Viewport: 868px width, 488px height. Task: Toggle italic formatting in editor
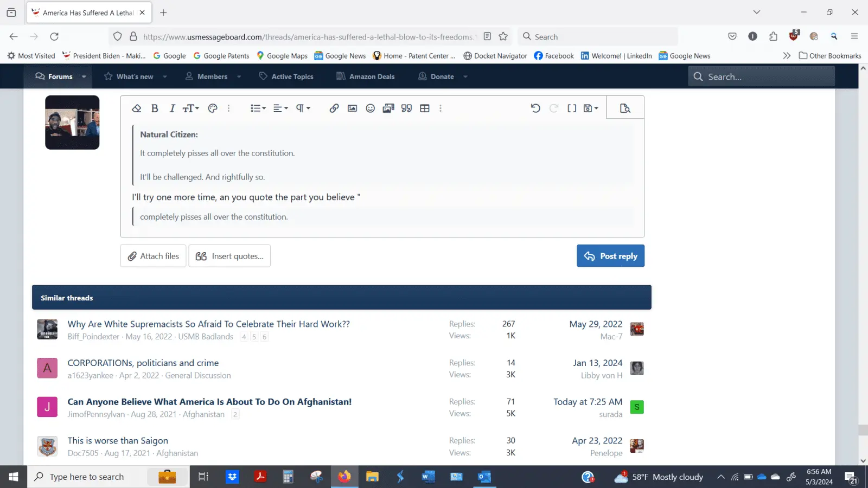tap(173, 108)
